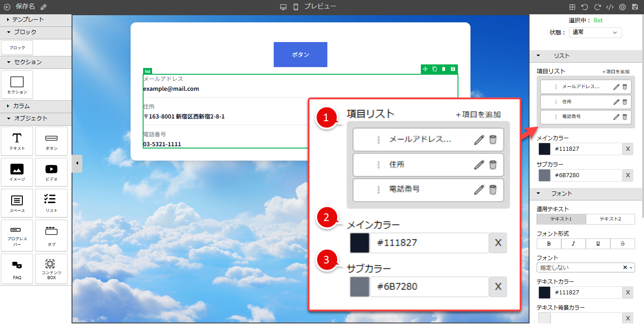Click the save icon in top toolbar
The height and width of the screenshot is (327, 644).
coord(635,7)
